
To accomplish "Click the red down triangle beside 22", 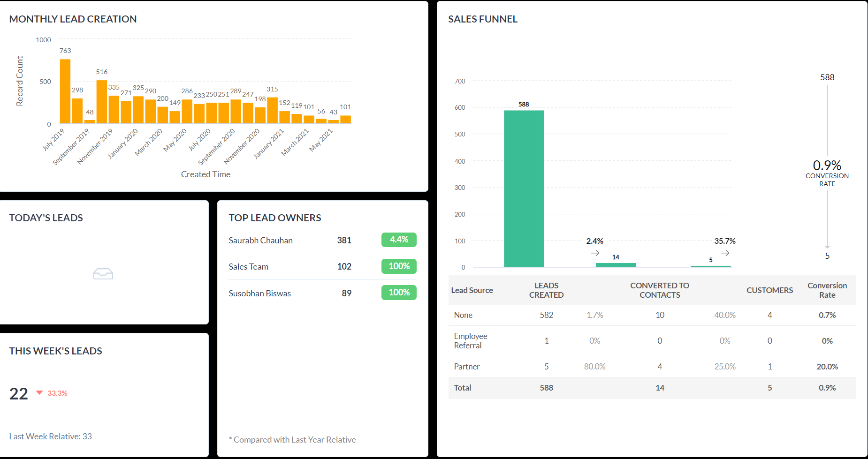I will tap(39, 393).
